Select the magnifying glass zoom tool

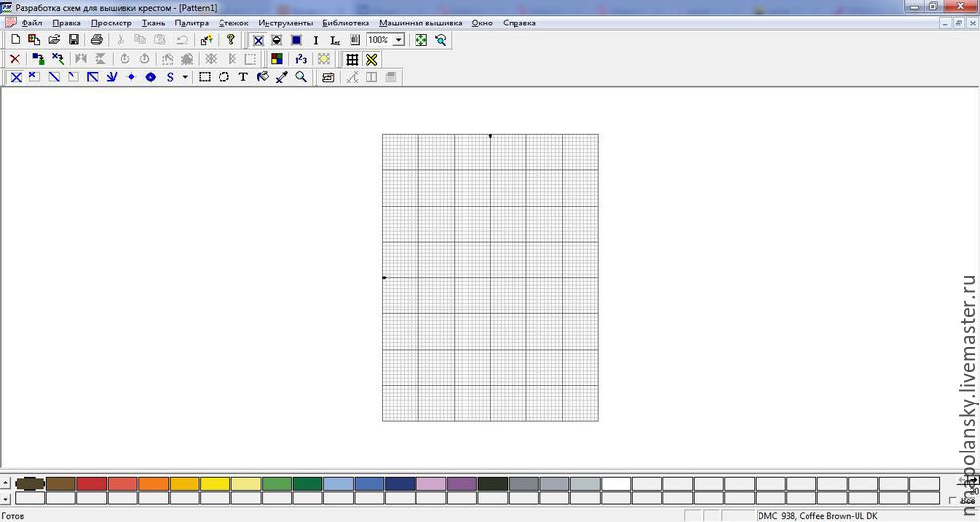click(301, 77)
